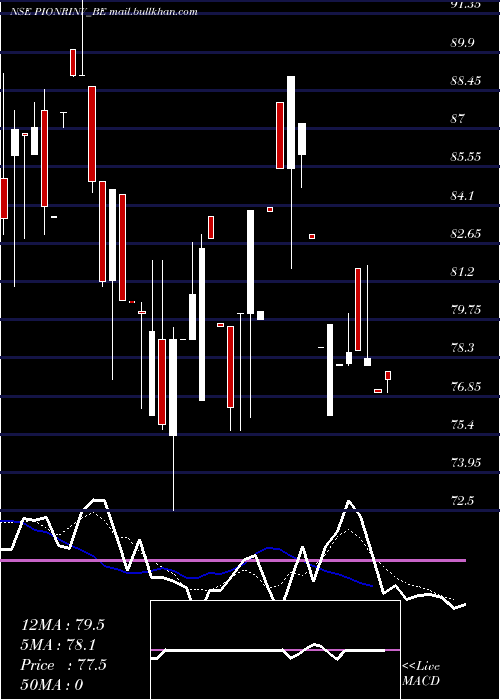This screenshot has height=700, width=500.
Task: Click the 87 price axis label
Action: 458,119
